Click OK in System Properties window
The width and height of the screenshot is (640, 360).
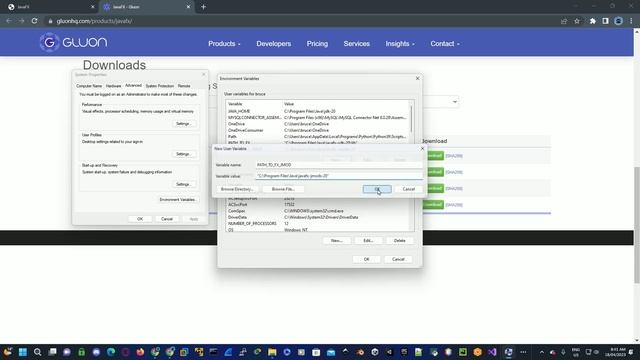(x=140, y=219)
